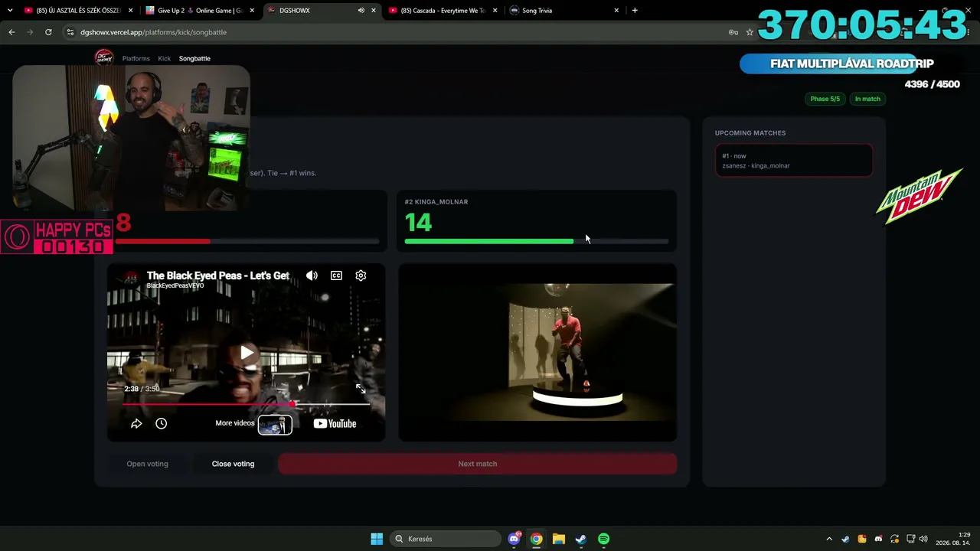Select the upcoming match zsanesz vs kinga_molnar
The image size is (980, 551).
[794, 161]
